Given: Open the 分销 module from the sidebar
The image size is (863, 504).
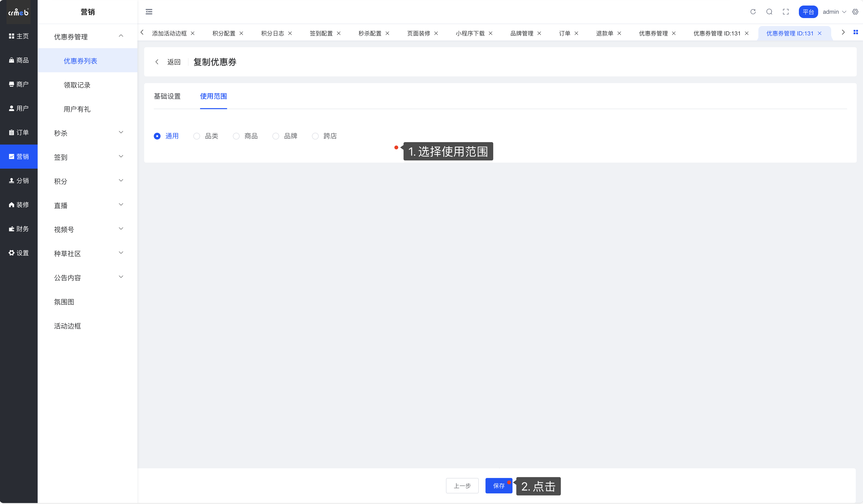Looking at the screenshot, I should pyautogui.click(x=19, y=181).
